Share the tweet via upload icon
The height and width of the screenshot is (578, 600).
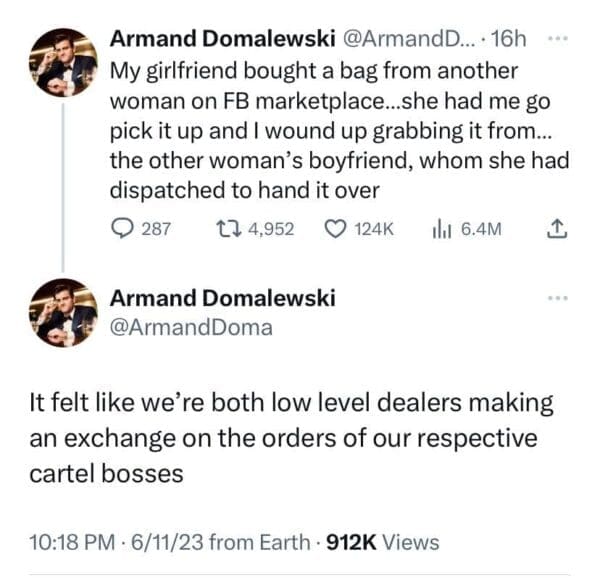click(558, 229)
